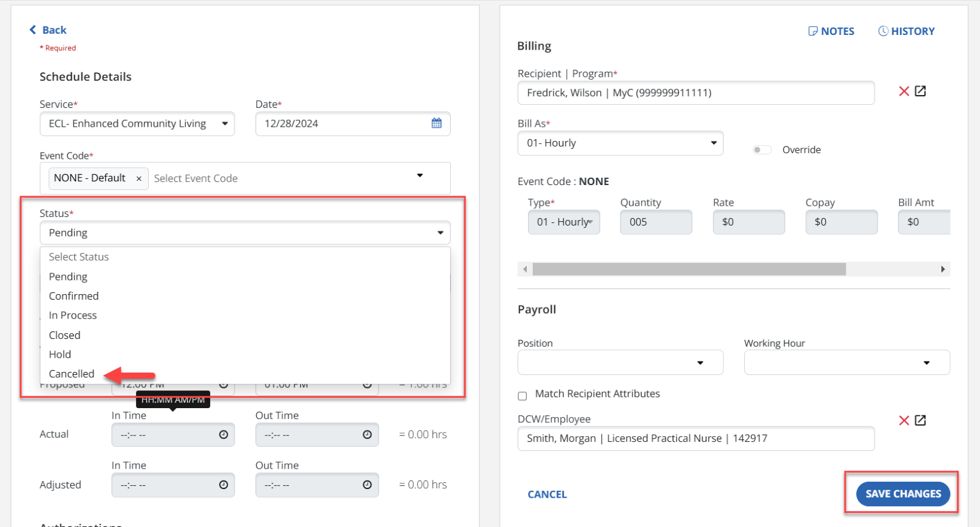Image resolution: width=980 pixels, height=527 pixels.
Task: Open DCW/Employee record external link icon
Action: pyautogui.click(x=920, y=420)
